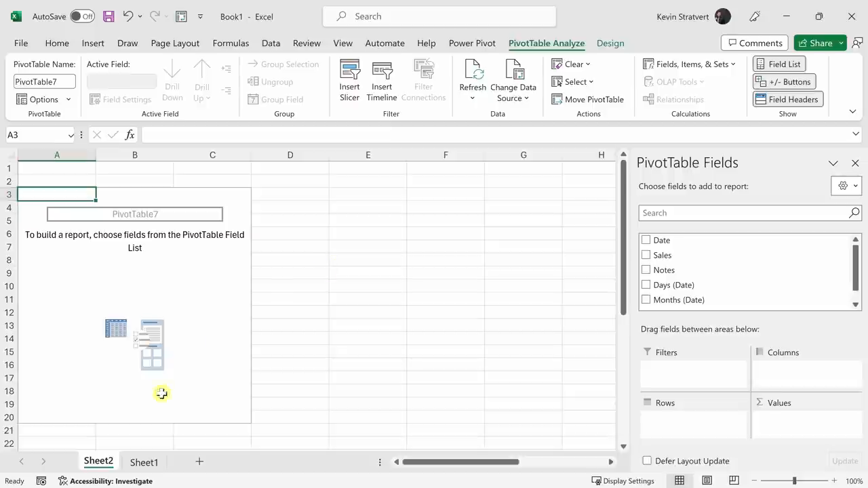Check the Notes field checkbox

point(646,270)
